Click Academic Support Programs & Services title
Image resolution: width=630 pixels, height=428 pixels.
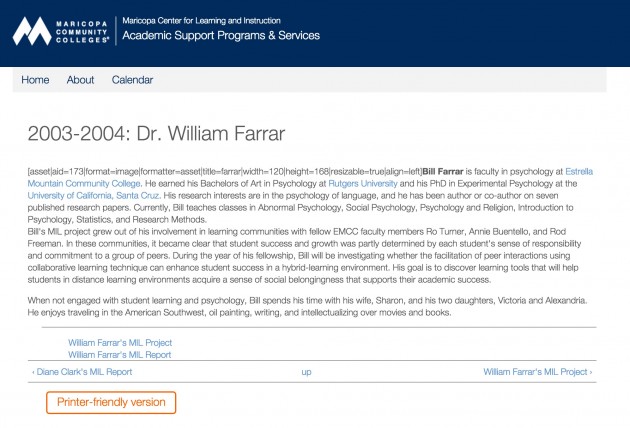click(x=221, y=35)
